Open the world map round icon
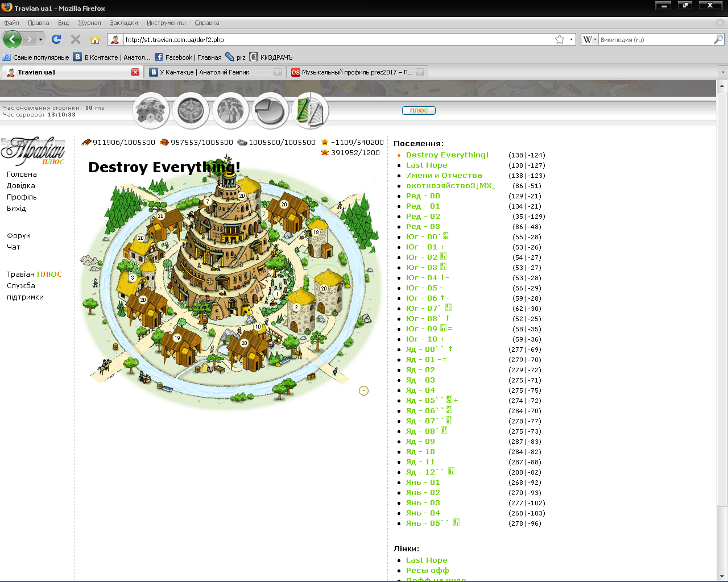This screenshot has width=728, height=582. coord(230,111)
